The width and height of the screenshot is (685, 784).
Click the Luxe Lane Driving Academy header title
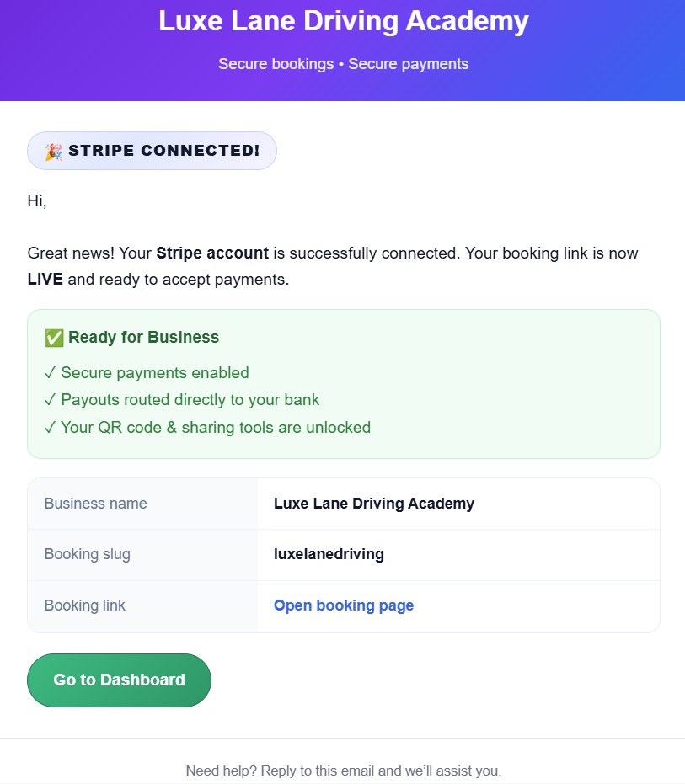(342, 21)
